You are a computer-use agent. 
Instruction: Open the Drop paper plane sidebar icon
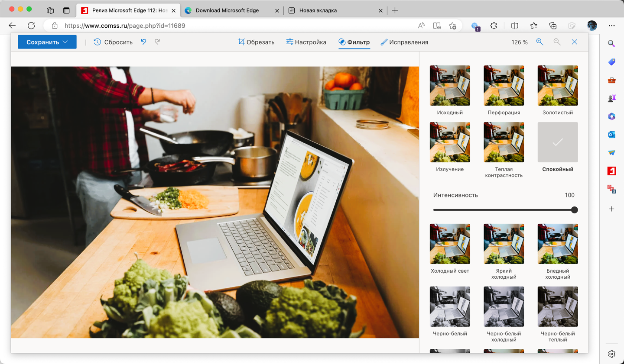[x=611, y=153]
